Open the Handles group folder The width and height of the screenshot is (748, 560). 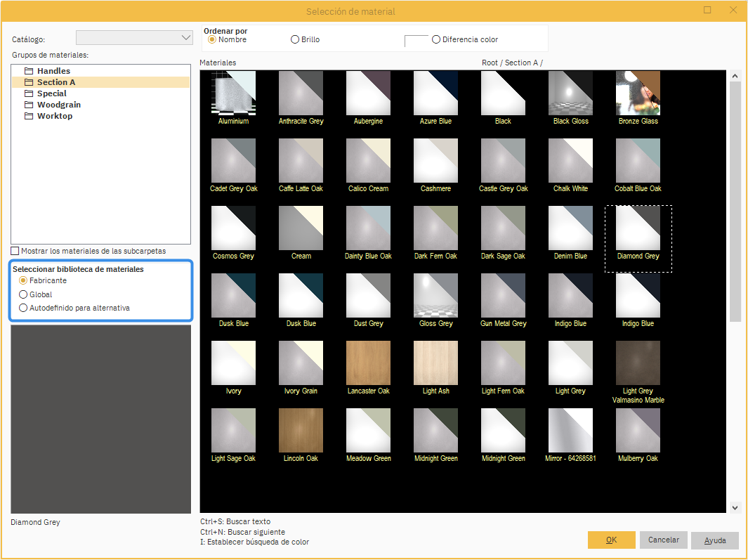click(x=53, y=71)
